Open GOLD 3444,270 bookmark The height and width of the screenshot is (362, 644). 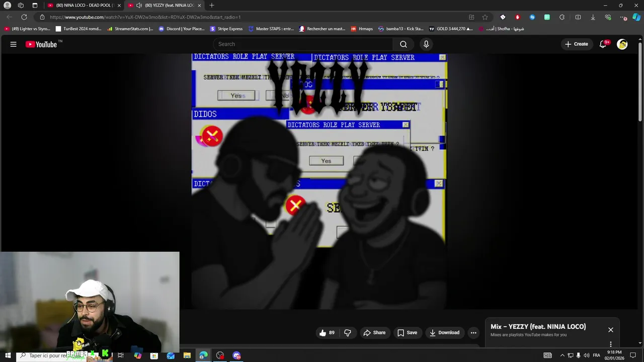[x=450, y=29]
